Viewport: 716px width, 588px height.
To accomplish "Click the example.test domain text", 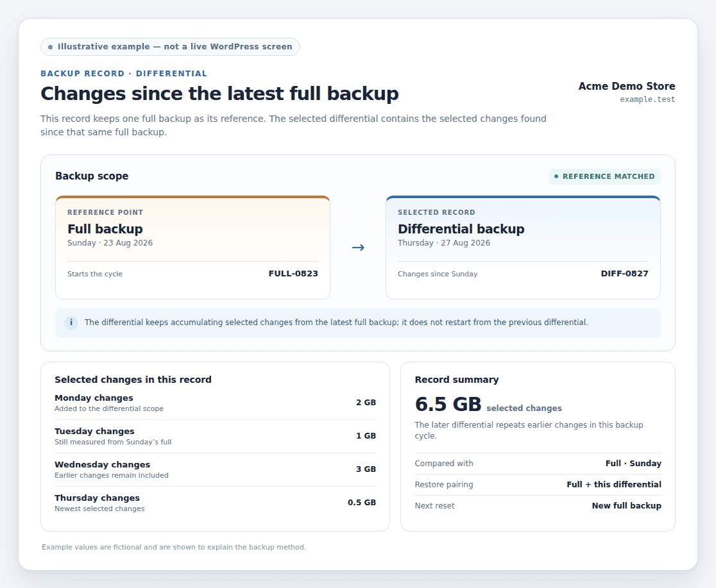I will coord(647,99).
